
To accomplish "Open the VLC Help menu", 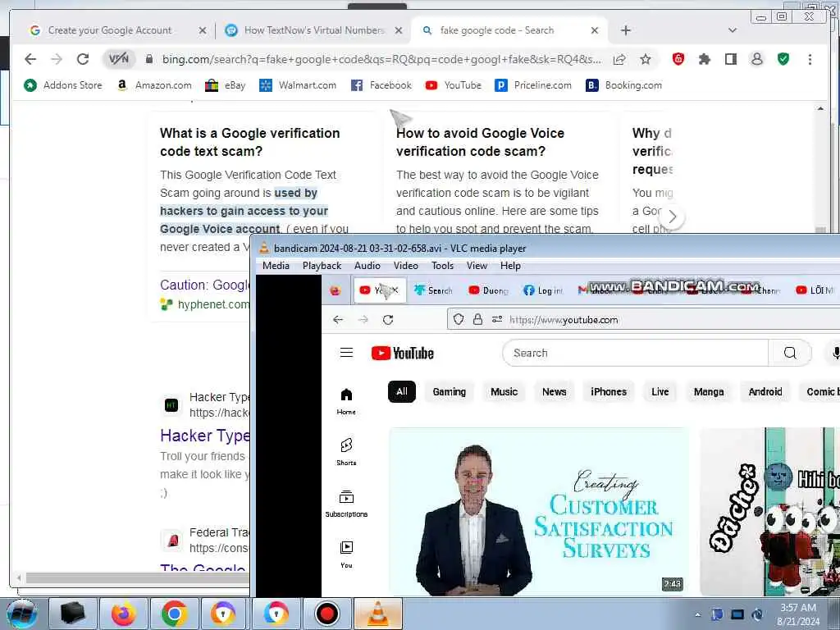I will pos(510,266).
